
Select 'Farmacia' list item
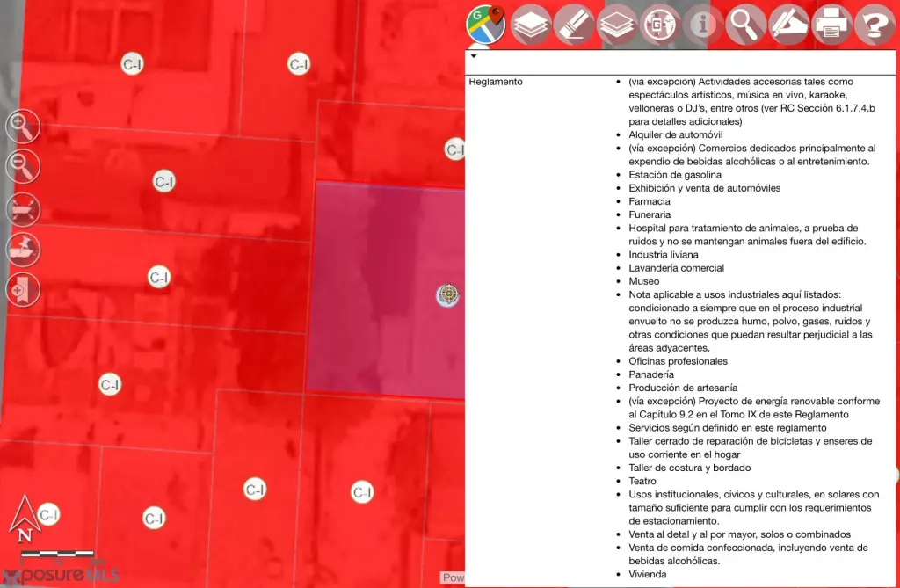click(650, 201)
